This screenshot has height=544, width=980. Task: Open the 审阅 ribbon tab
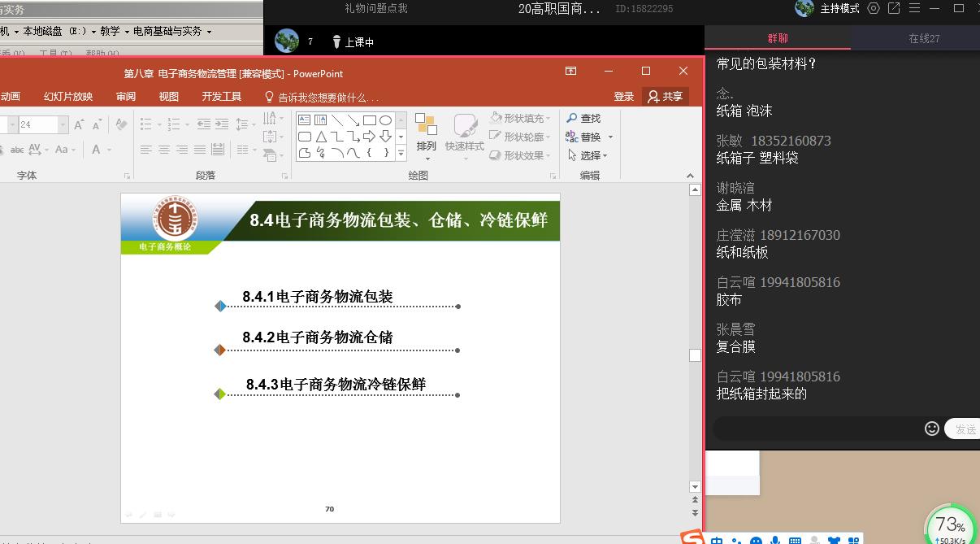[x=126, y=96]
